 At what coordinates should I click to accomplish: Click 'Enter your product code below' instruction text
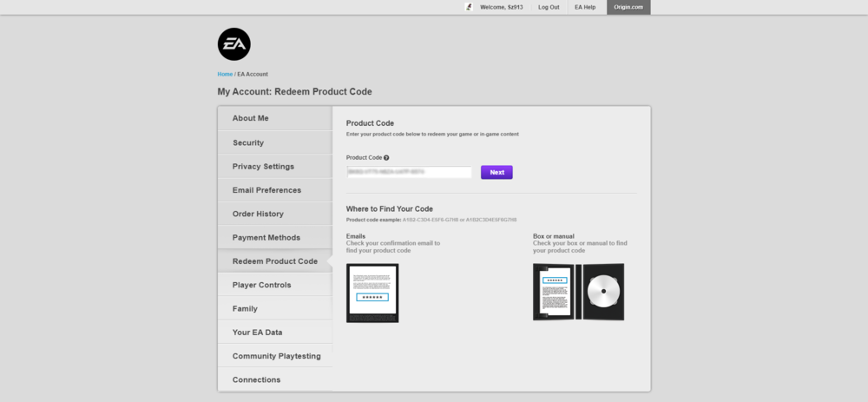(432, 135)
